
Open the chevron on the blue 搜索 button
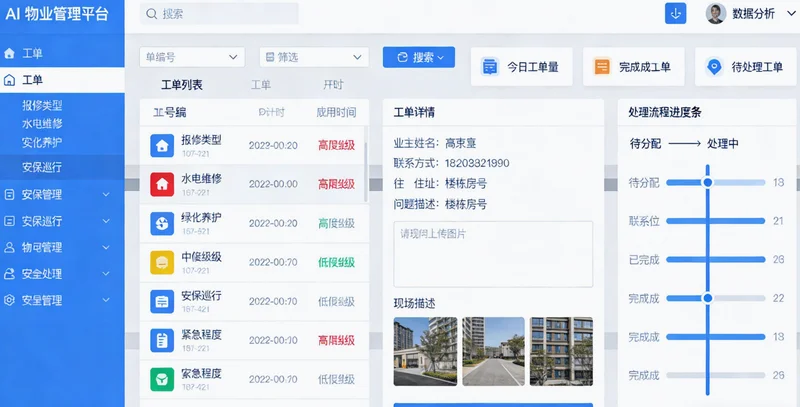[x=441, y=58]
